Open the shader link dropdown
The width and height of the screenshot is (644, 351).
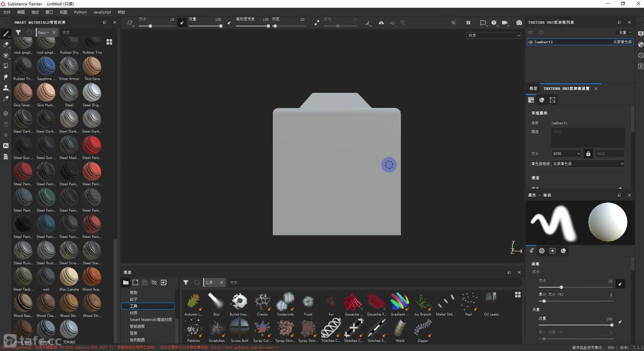click(x=588, y=164)
